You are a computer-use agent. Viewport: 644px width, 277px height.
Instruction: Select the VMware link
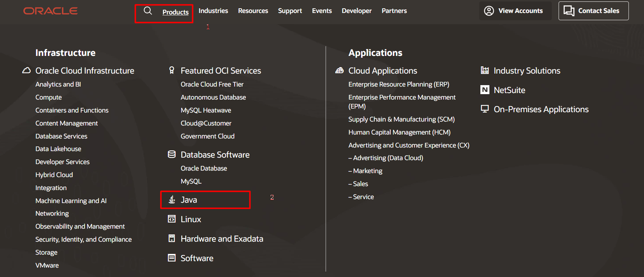[47, 265]
